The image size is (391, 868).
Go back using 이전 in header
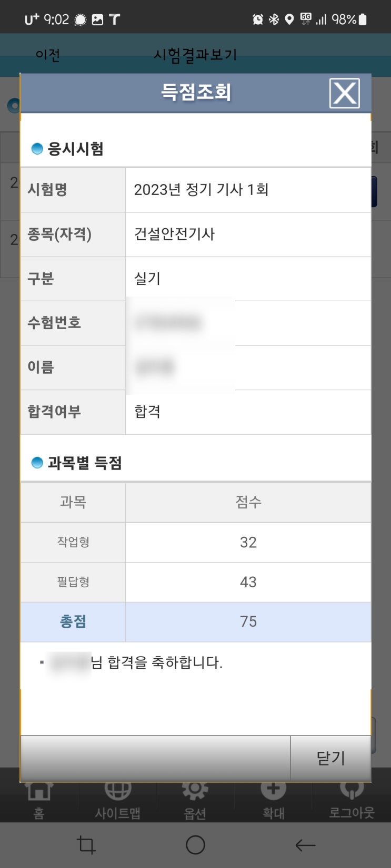(x=48, y=55)
